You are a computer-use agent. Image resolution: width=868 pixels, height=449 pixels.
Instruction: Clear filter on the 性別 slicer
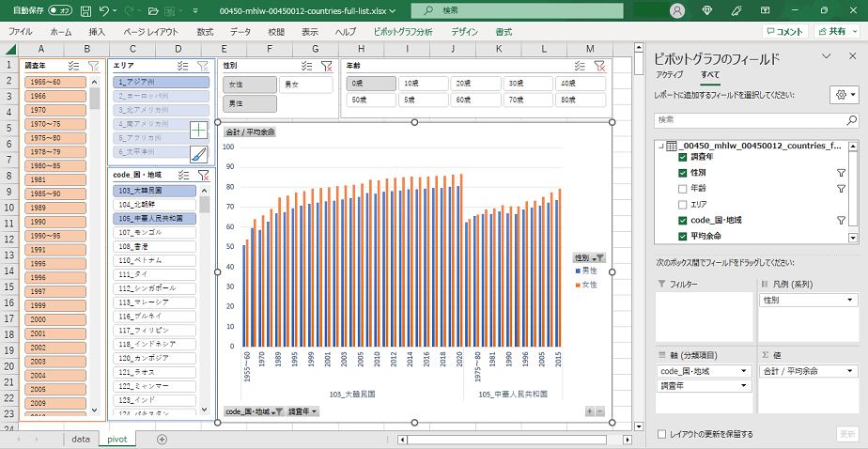(325, 66)
